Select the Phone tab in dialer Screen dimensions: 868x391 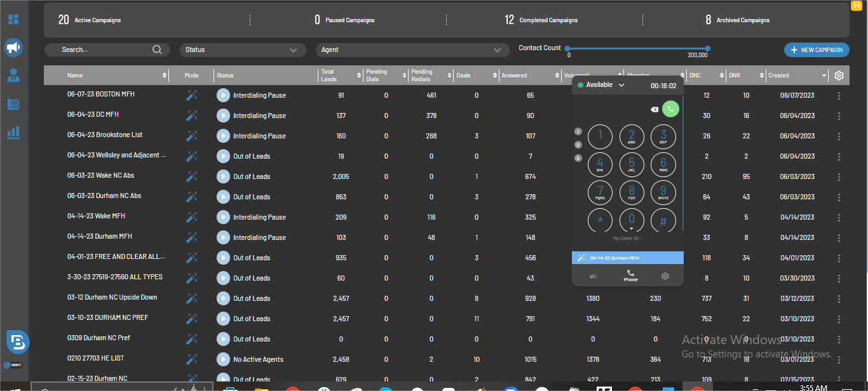pos(630,275)
